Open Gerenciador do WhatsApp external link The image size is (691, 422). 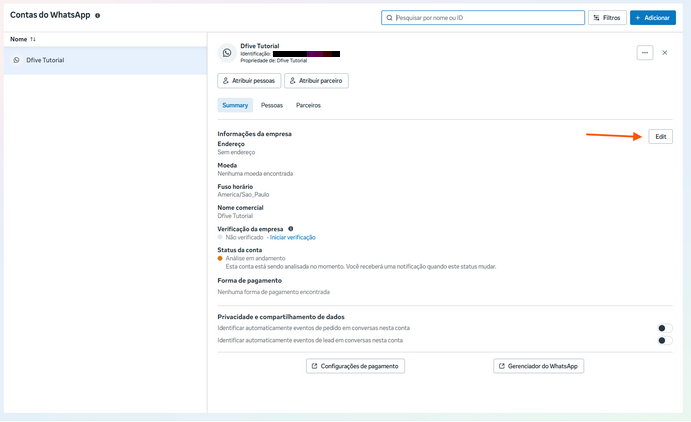538,367
